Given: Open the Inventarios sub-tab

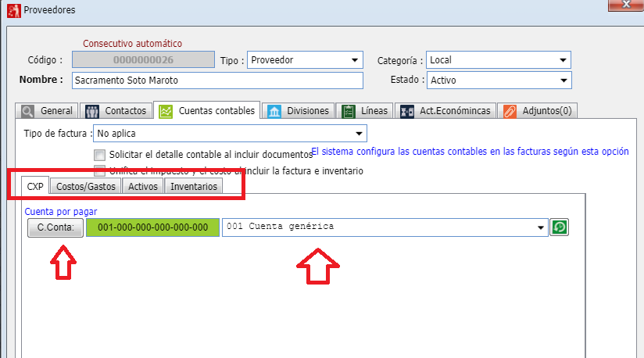Looking at the screenshot, I should [x=194, y=186].
